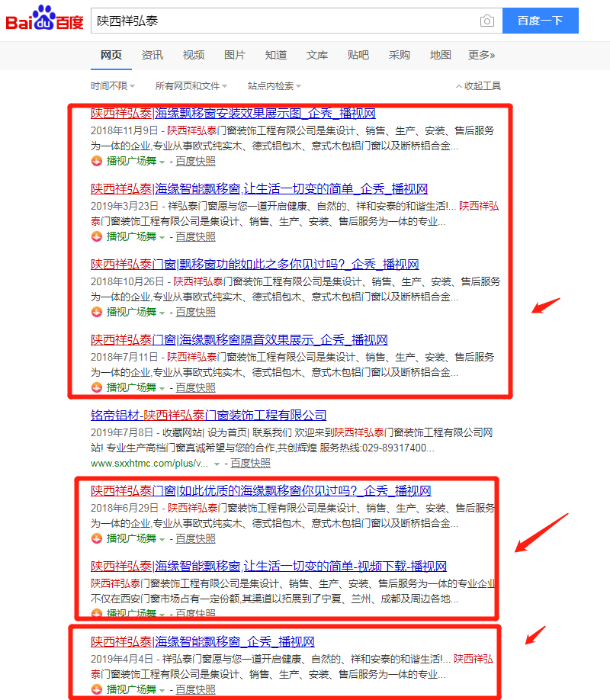
Task: Switch to the 资讯 tab
Action: pos(152,55)
